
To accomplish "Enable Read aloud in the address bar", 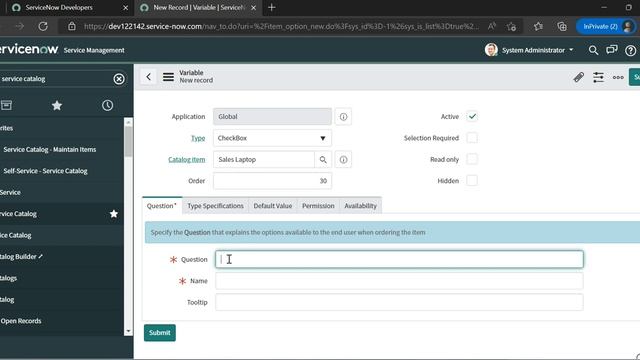I will pyautogui.click(x=492, y=27).
